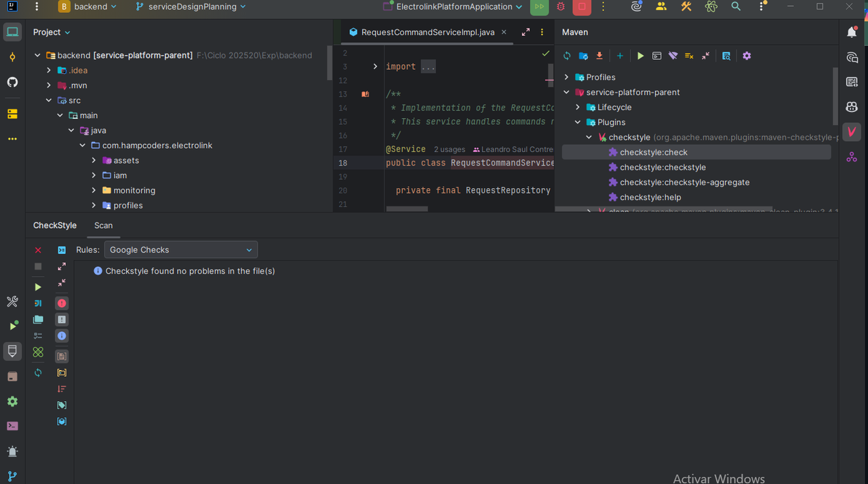Collapse checkstyle plugin node
The height and width of the screenshot is (484, 868).
pyautogui.click(x=589, y=137)
